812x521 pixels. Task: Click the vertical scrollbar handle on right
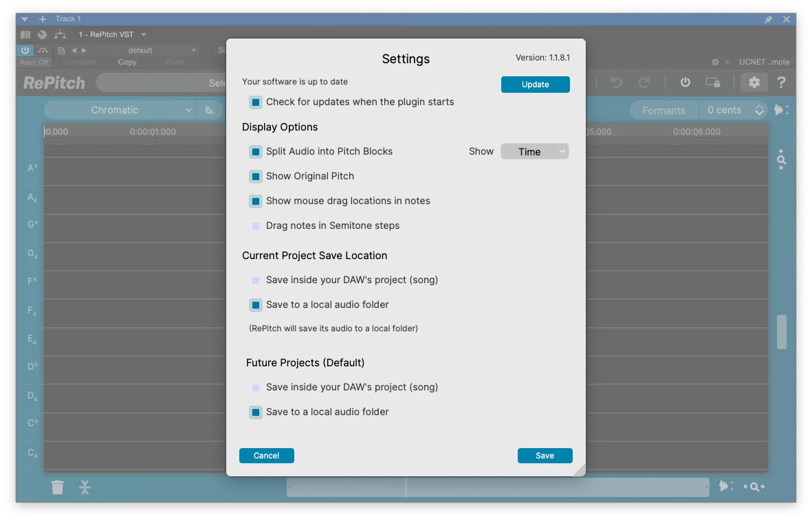[x=782, y=332]
